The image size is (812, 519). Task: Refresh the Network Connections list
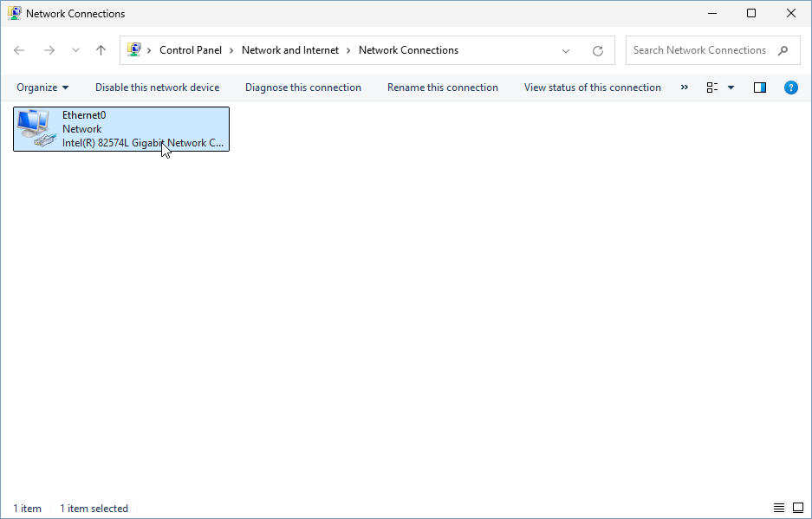pos(597,50)
